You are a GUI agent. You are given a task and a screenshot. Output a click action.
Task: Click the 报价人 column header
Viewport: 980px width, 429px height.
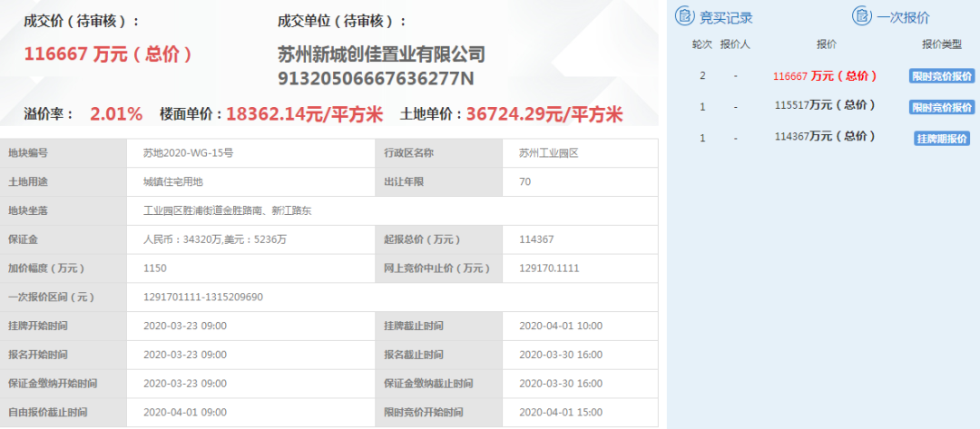[736, 44]
